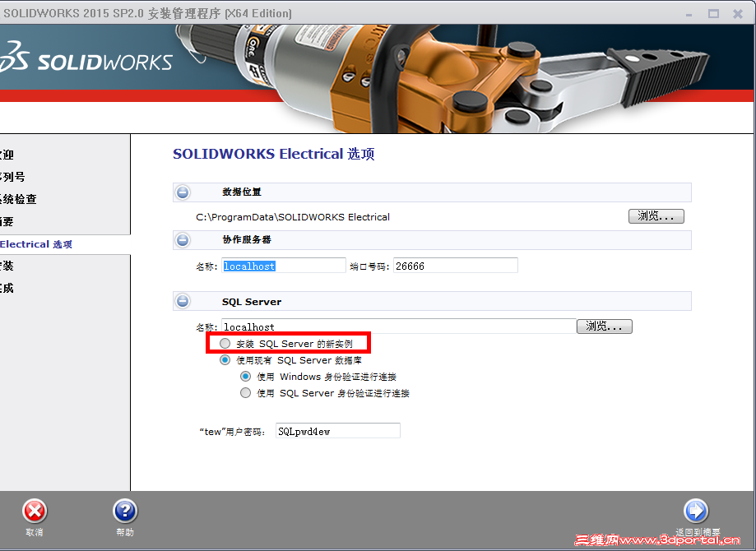Select the 序列号 step in sidebar
756x551 pixels.
pos(12,177)
